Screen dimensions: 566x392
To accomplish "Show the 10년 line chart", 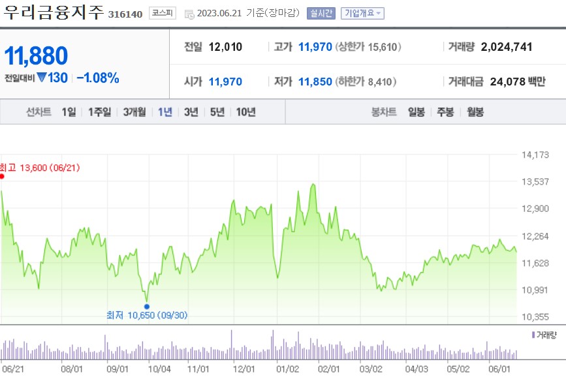I will 246,112.
